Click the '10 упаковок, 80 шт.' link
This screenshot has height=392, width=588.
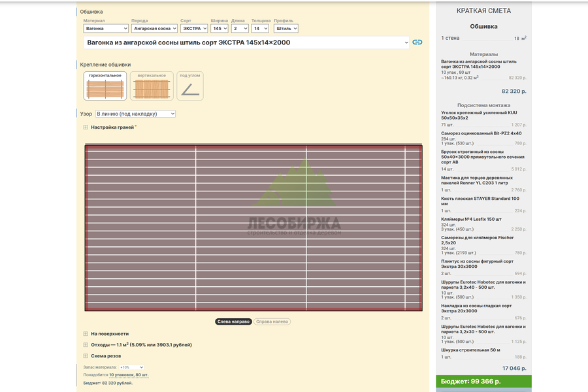(129, 375)
